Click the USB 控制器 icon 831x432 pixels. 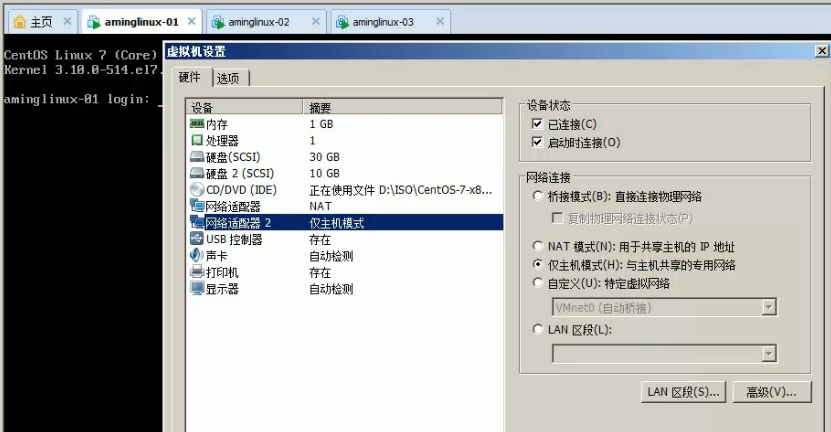tap(197, 239)
